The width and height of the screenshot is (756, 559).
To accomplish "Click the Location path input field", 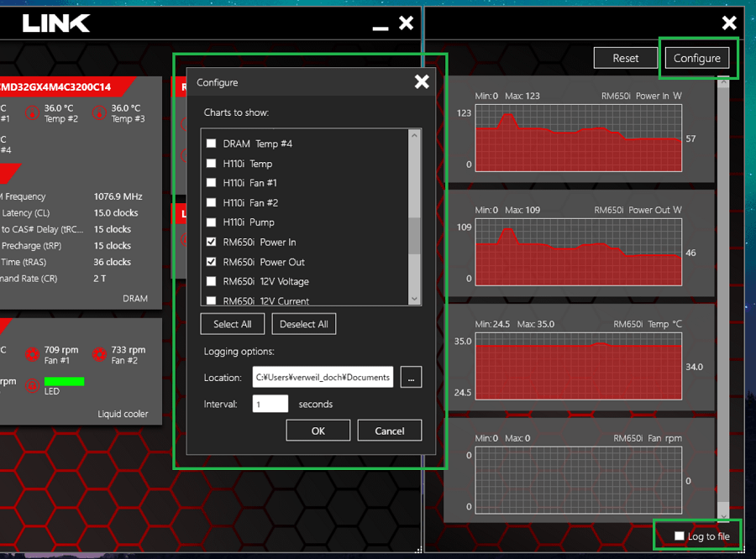I will [323, 378].
